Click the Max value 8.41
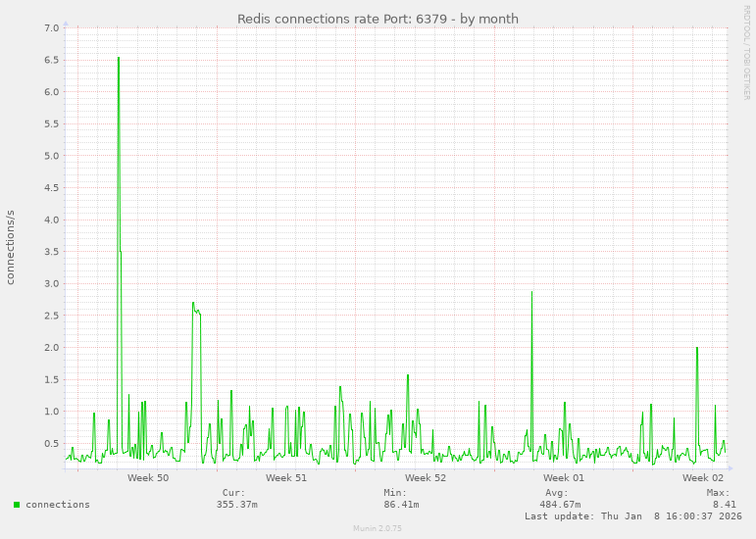Screen dimensions: 756x539 (x=725, y=505)
